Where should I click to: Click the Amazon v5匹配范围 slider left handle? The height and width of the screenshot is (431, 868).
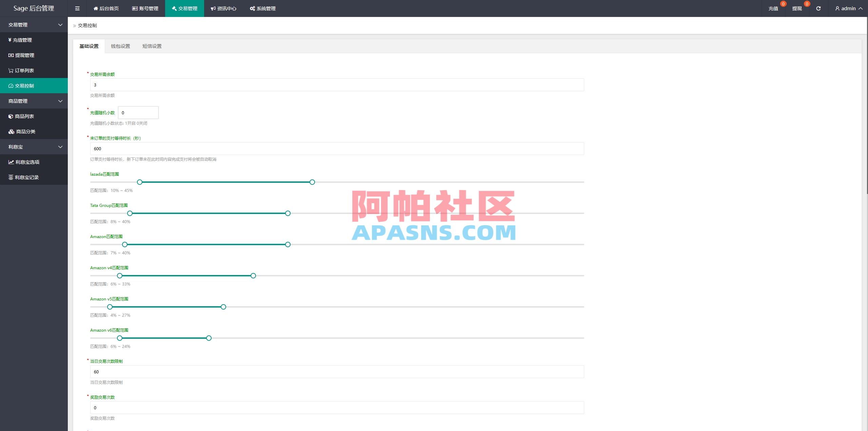109,307
